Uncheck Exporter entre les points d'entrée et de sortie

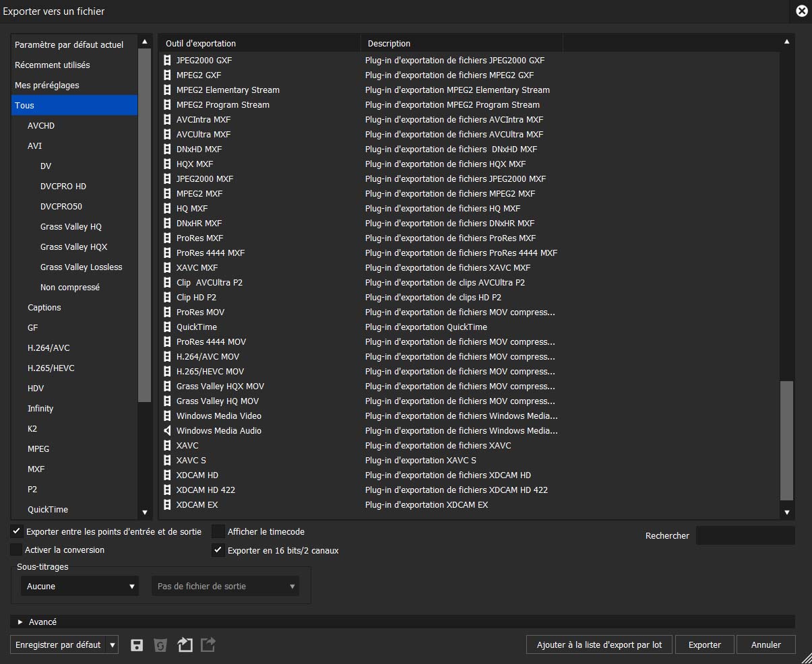tap(17, 531)
